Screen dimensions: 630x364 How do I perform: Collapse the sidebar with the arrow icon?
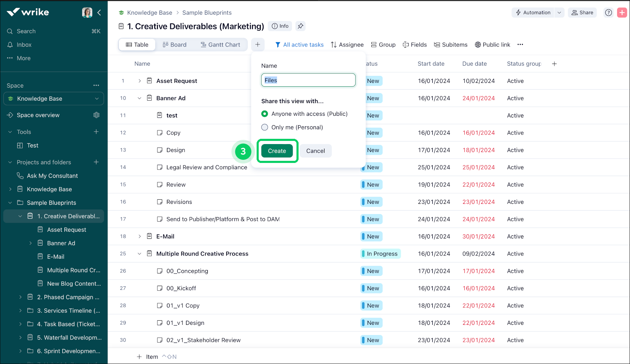pos(99,13)
